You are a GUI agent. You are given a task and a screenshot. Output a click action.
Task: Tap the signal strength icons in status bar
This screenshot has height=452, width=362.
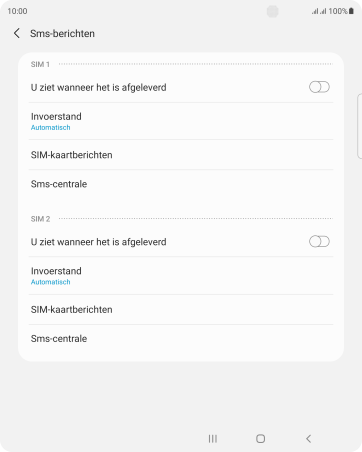tap(319, 11)
